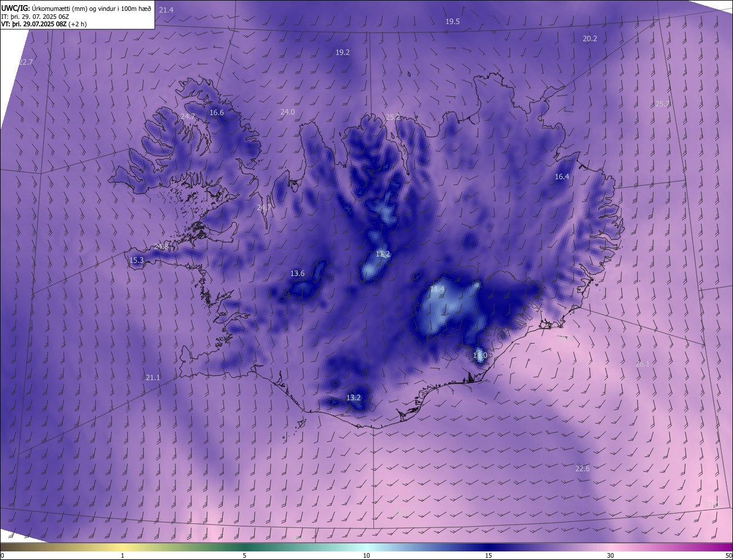Click the 'IT: þri. 29. 07. 2025 06Z' line
The width and height of the screenshot is (733, 560).
35,17
